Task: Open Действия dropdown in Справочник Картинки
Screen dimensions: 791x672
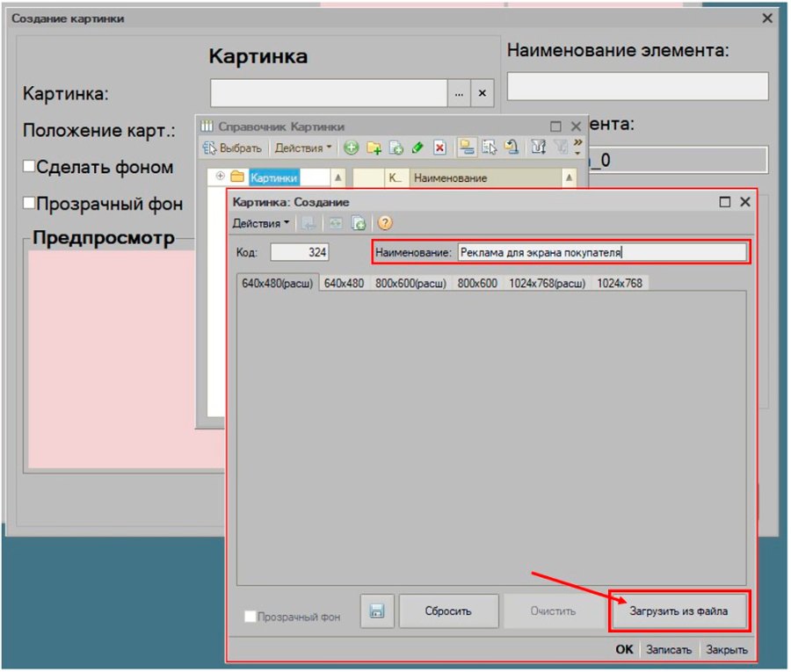Action: point(302,148)
